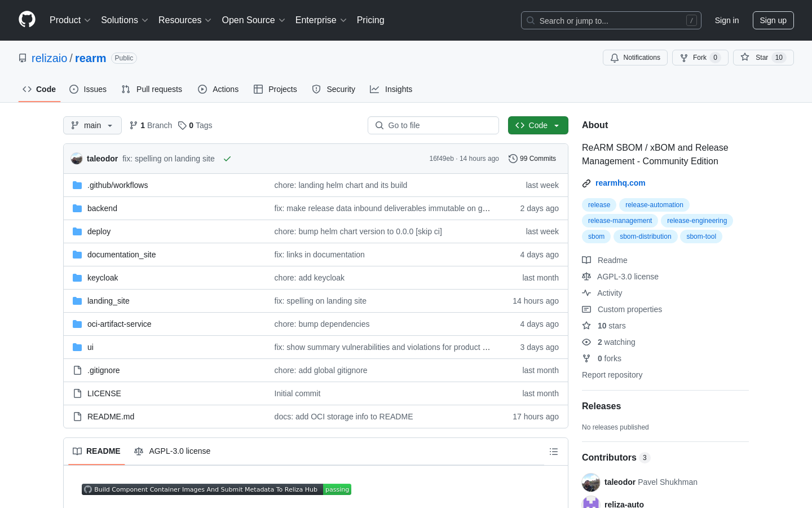The width and height of the screenshot is (812, 508).
Task: Open the main branch selector dropdown
Action: (92, 125)
